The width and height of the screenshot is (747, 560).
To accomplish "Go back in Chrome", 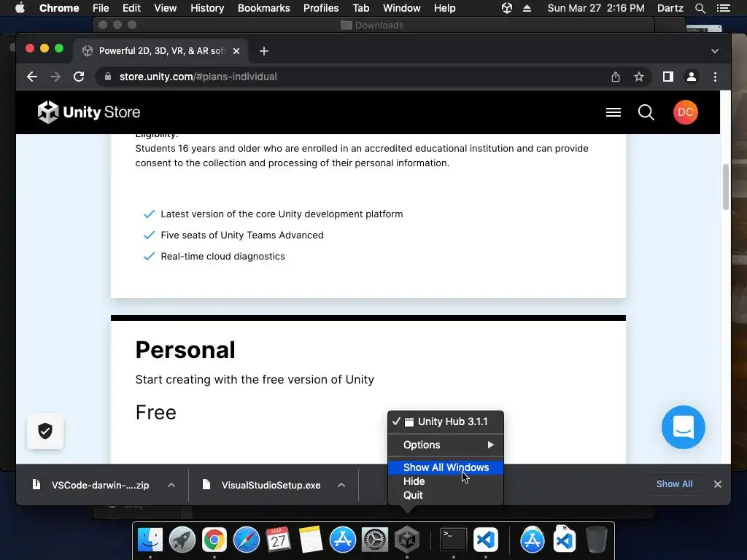I will [32, 77].
